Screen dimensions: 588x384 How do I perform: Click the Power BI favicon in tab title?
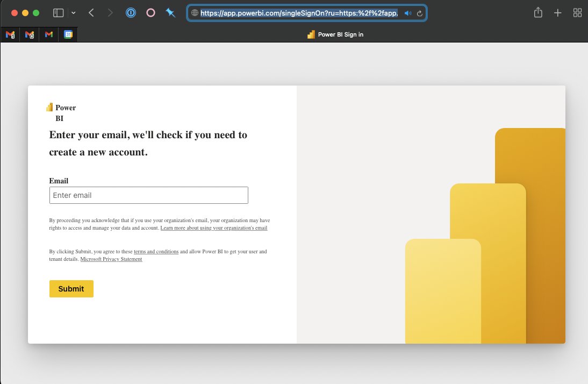[x=311, y=34]
